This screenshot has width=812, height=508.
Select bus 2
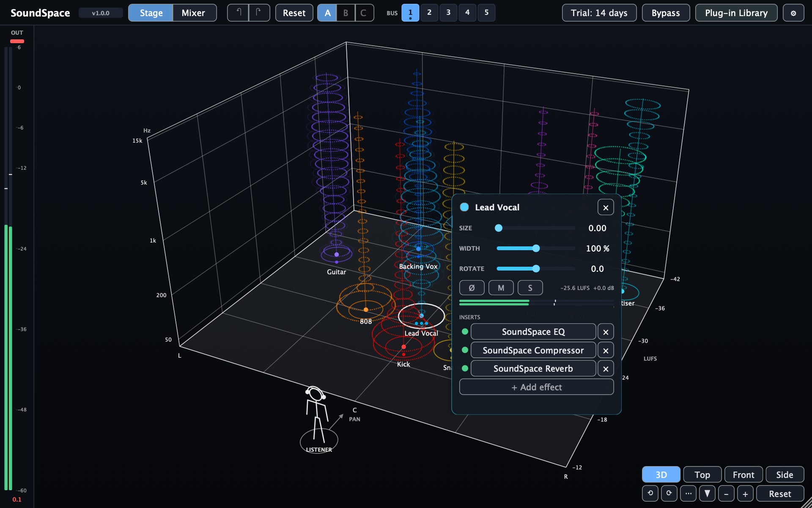tap(429, 13)
